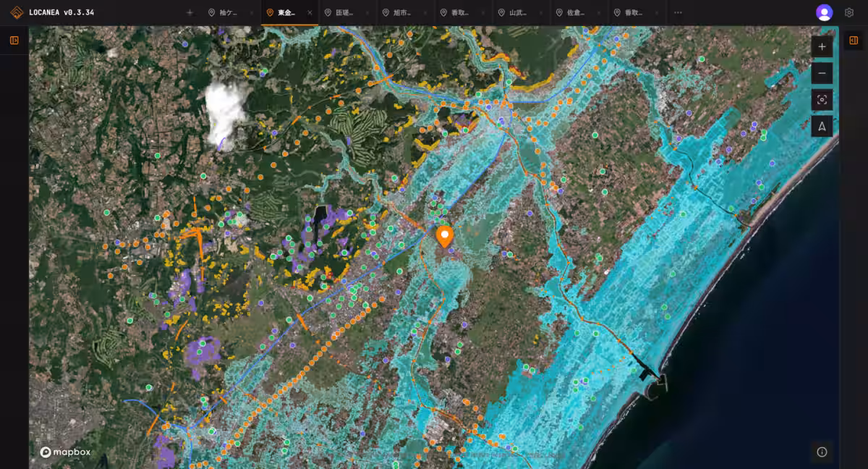
Task: Expand the tab overflow ellipsis menu
Action: pos(678,12)
